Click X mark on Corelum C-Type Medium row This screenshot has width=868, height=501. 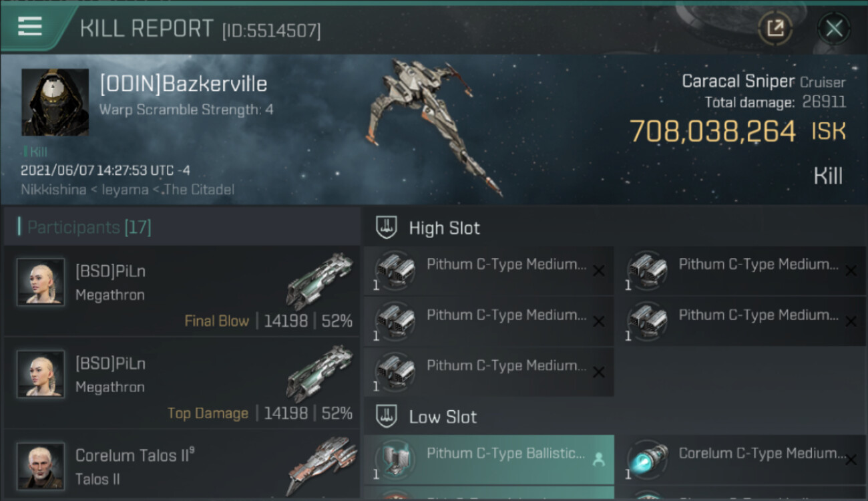[x=851, y=460]
